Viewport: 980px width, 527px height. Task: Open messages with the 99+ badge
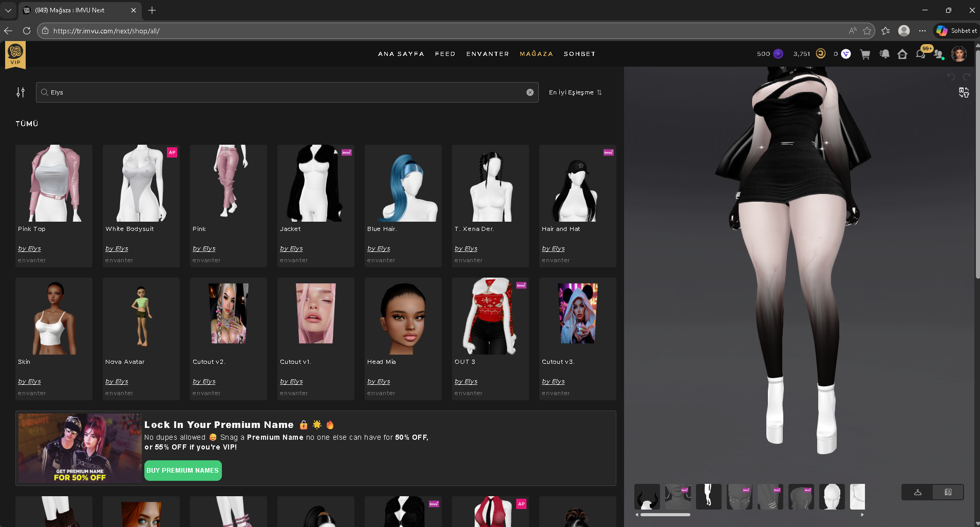[921, 53]
